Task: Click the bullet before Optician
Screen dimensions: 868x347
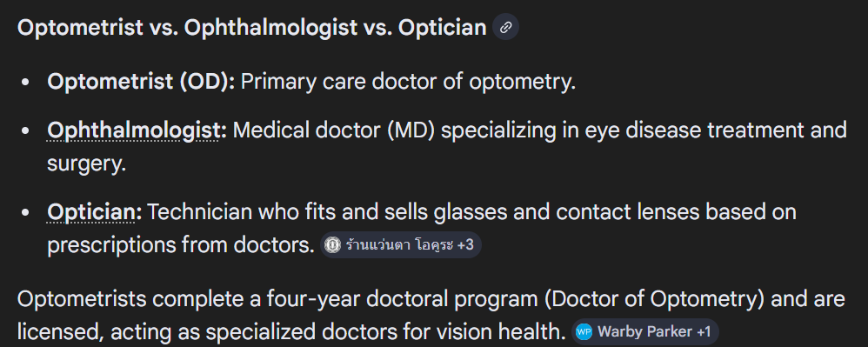Action: [25, 212]
